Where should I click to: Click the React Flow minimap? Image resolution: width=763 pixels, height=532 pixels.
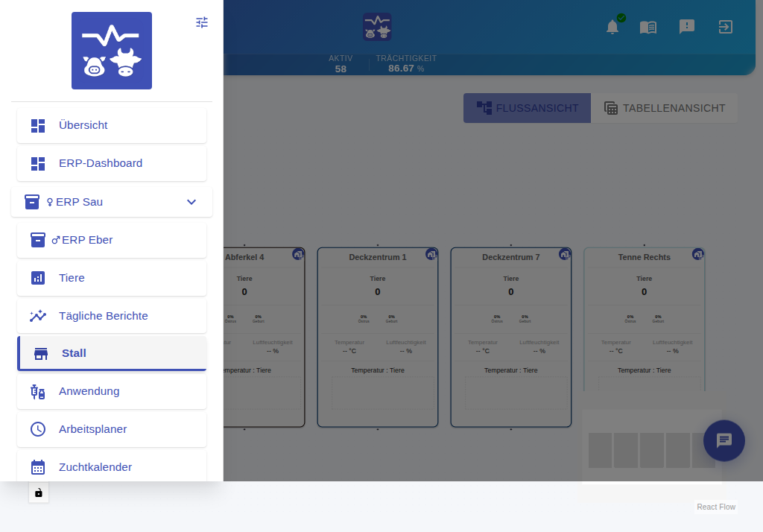coord(652,449)
